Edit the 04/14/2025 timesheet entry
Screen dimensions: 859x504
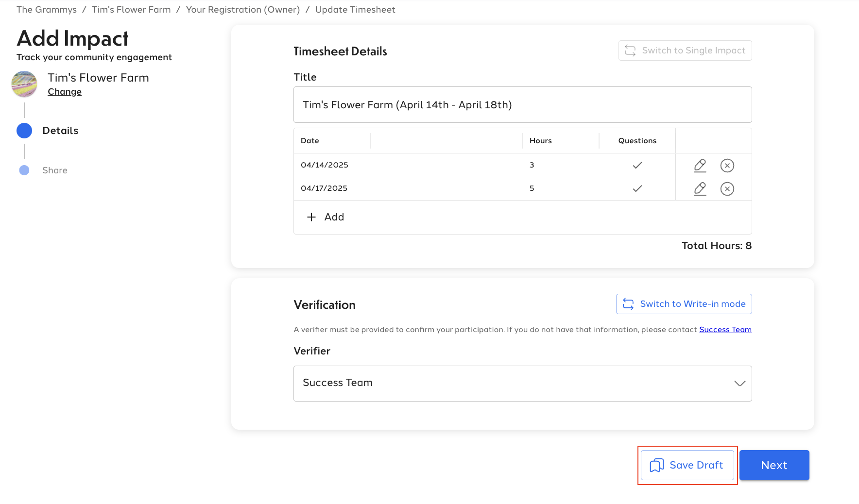(700, 166)
